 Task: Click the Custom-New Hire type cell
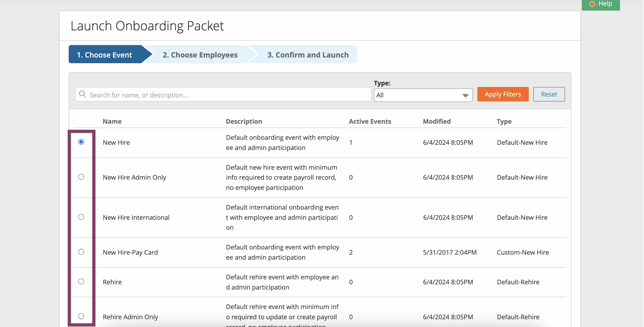tap(523, 252)
